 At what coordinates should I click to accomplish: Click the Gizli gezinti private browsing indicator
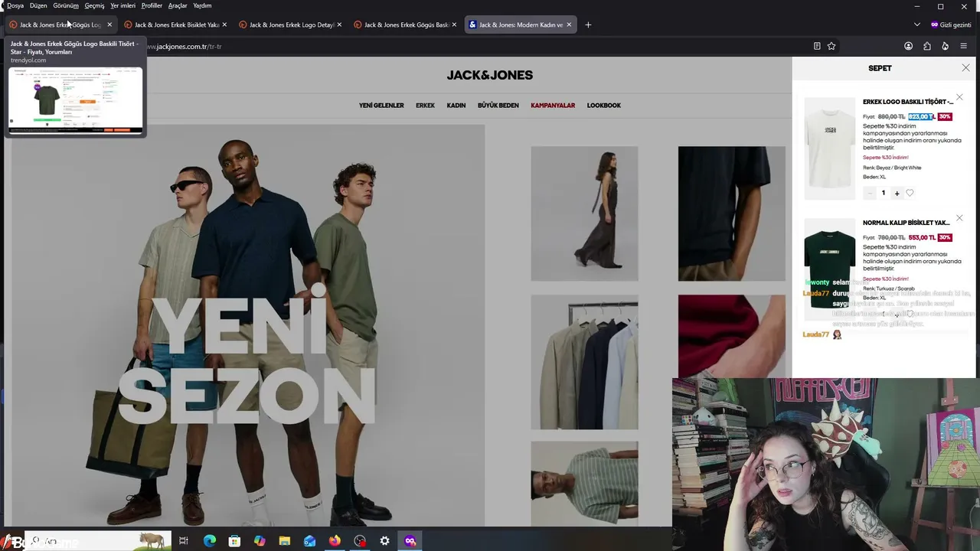tap(951, 24)
